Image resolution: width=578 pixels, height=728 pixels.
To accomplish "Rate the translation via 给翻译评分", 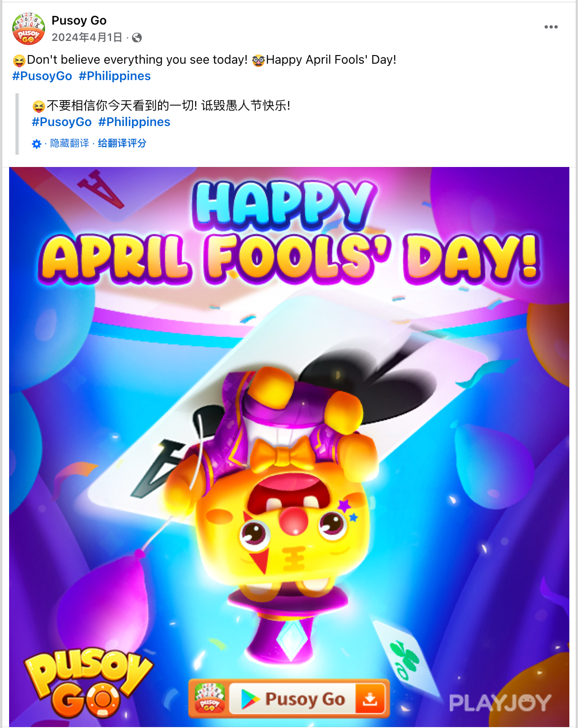I will pyautogui.click(x=122, y=143).
